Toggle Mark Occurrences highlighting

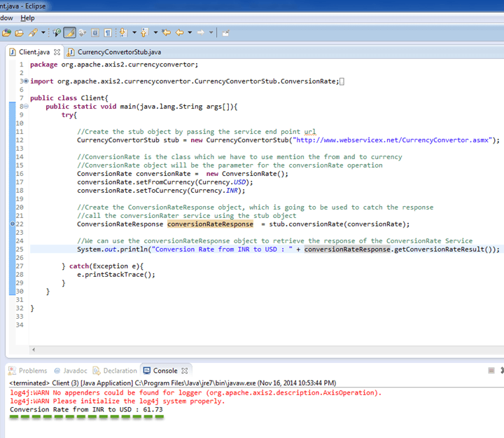tap(70, 32)
